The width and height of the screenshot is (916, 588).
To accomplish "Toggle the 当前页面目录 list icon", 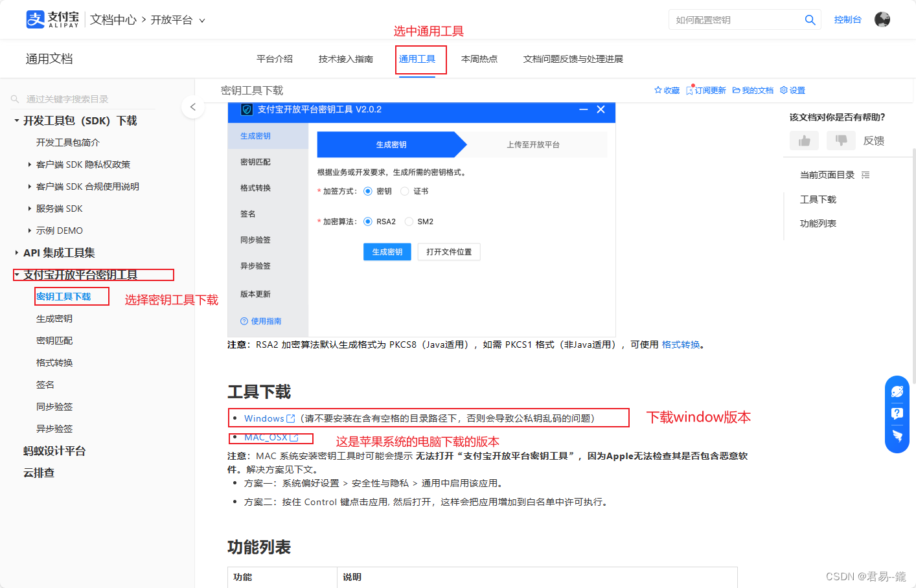I will click(x=865, y=175).
